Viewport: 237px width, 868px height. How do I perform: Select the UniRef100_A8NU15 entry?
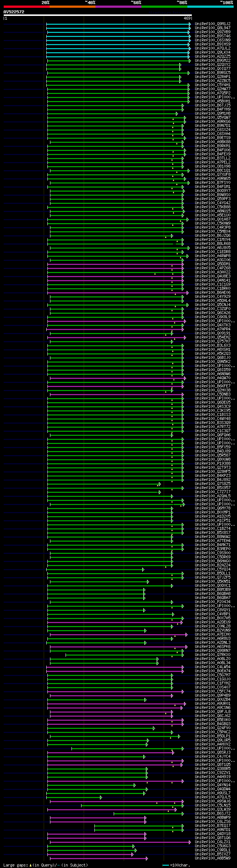pos(213,211)
